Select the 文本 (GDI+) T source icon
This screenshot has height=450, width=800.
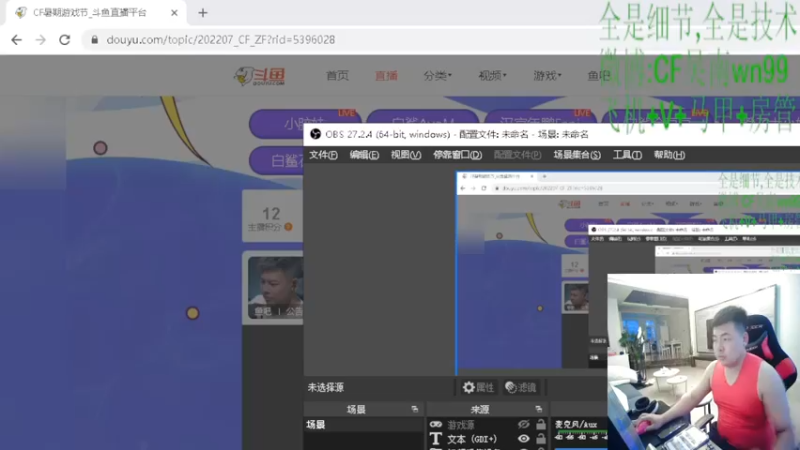[435, 439]
